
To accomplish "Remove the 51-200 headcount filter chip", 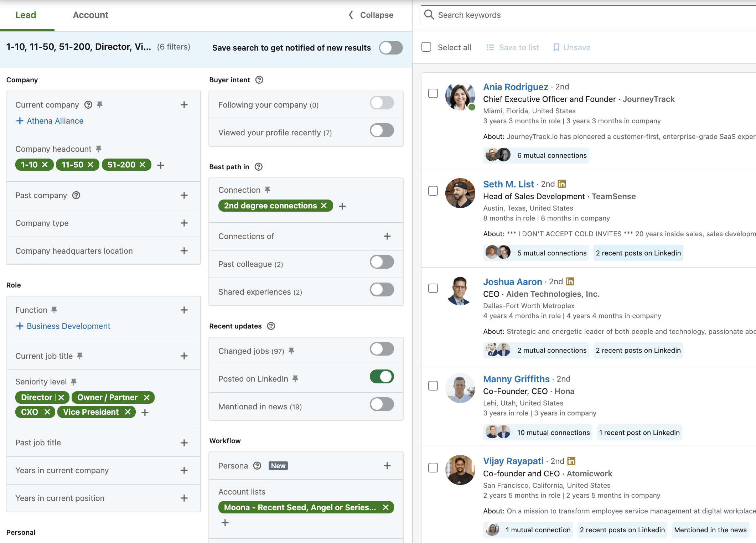I will (143, 165).
